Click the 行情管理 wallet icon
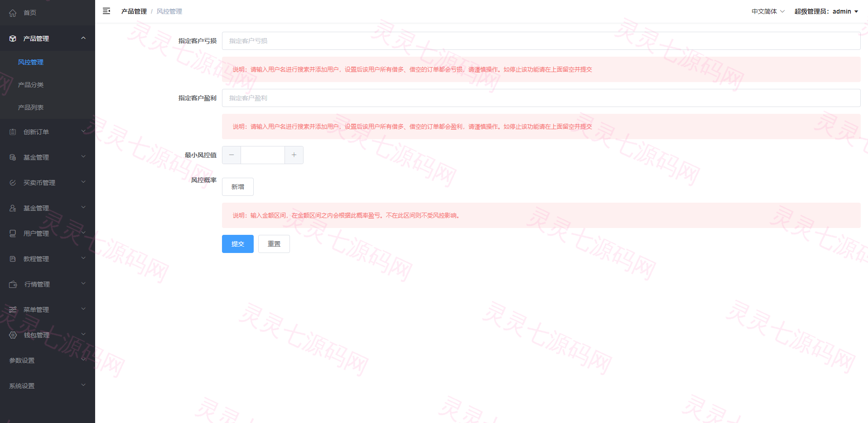Viewport: 868px width, 423px height. (x=13, y=284)
